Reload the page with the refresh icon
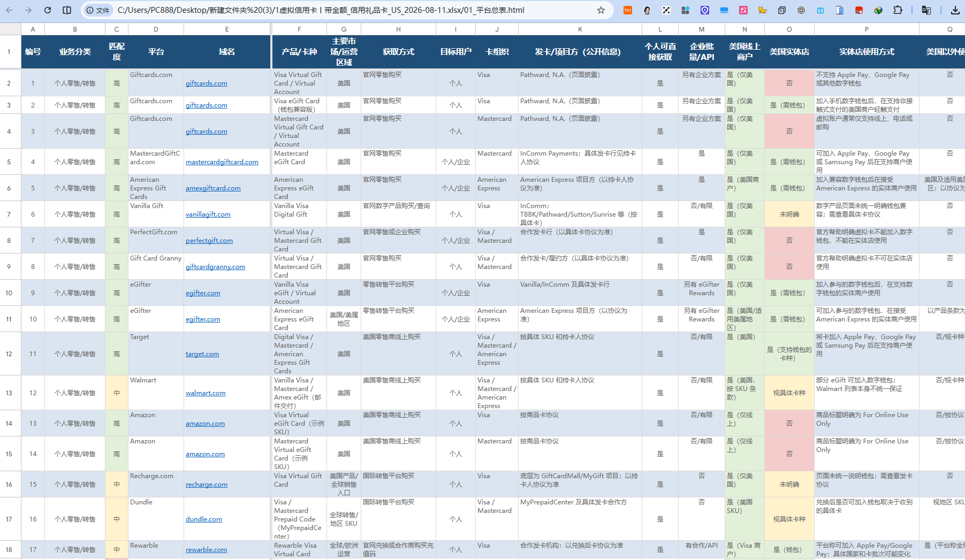The height and width of the screenshot is (560, 965). point(48,10)
